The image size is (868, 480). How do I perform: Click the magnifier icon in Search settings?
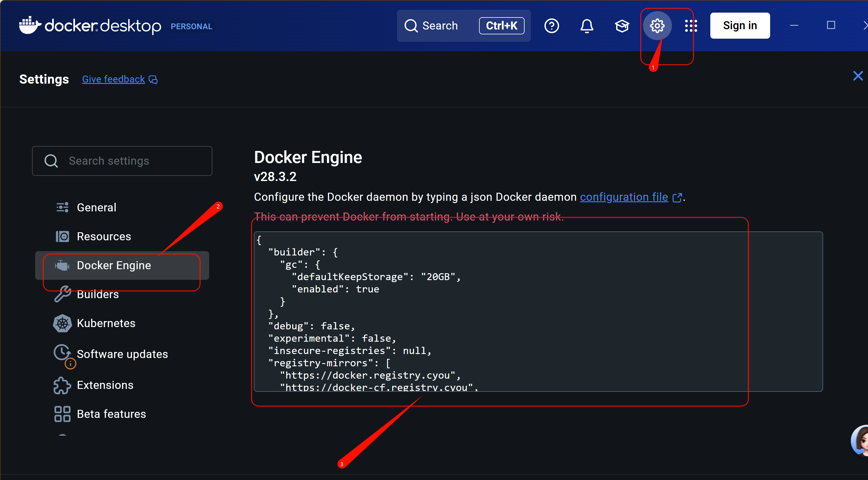pyautogui.click(x=51, y=161)
